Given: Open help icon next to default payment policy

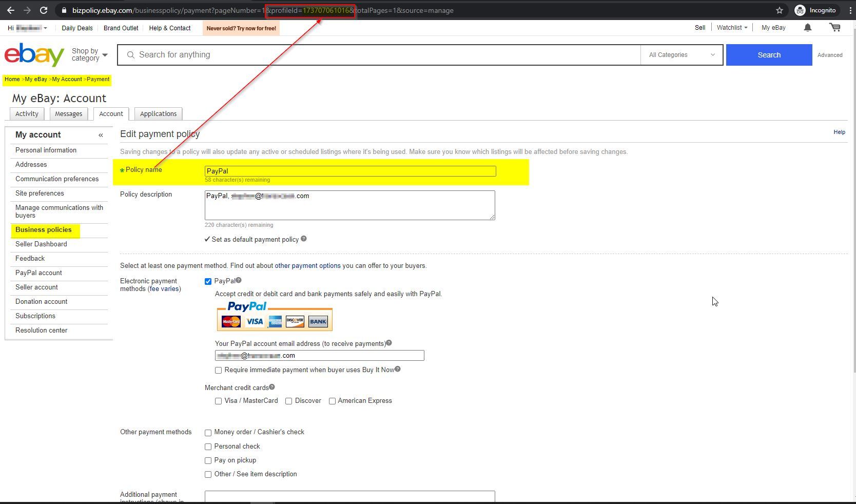Looking at the screenshot, I should click(304, 239).
